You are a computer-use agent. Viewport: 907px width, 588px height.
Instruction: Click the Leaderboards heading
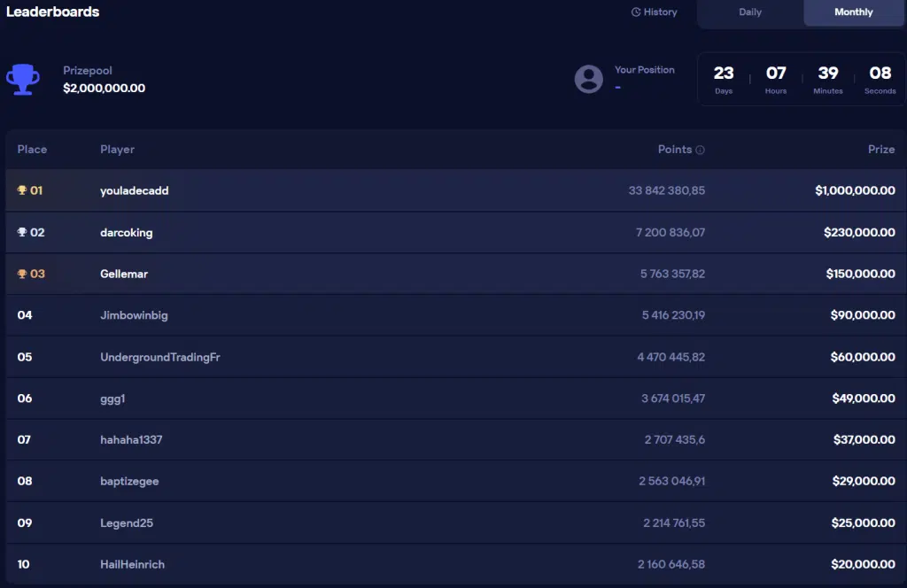pos(52,12)
